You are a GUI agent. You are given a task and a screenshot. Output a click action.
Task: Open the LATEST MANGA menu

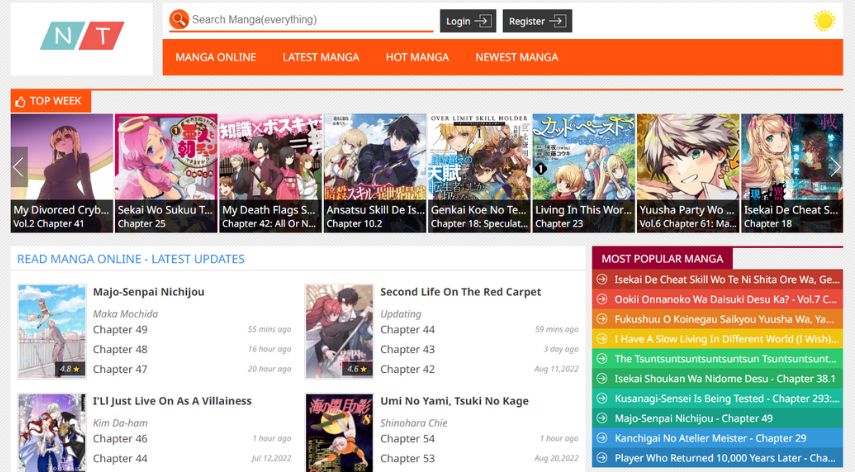coord(321,57)
